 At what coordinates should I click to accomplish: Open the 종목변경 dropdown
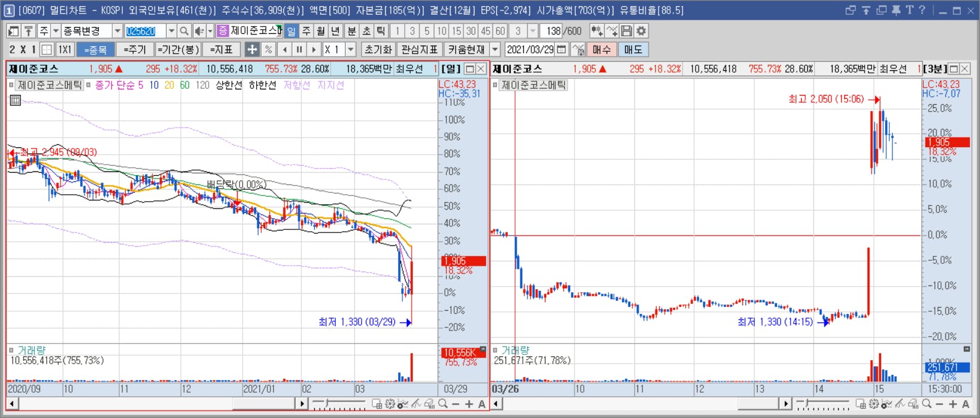click(x=117, y=31)
